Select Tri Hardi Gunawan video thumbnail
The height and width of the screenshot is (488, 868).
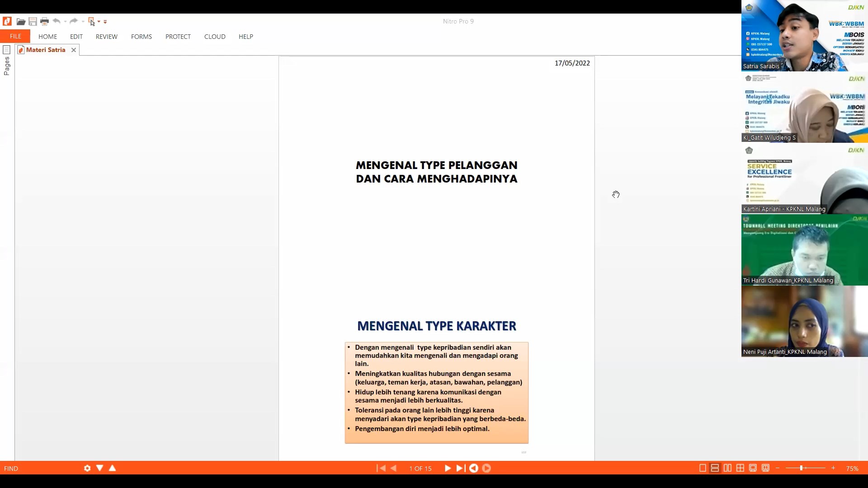pyautogui.click(x=805, y=250)
